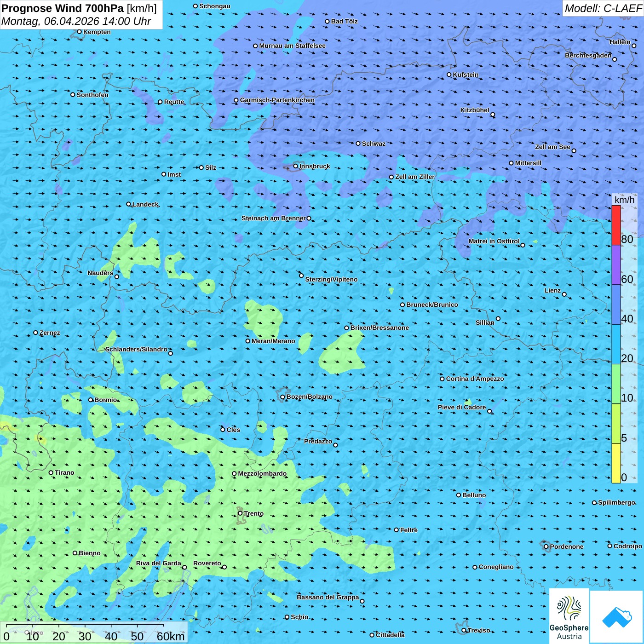Click the Conegliano label

tap(496, 567)
